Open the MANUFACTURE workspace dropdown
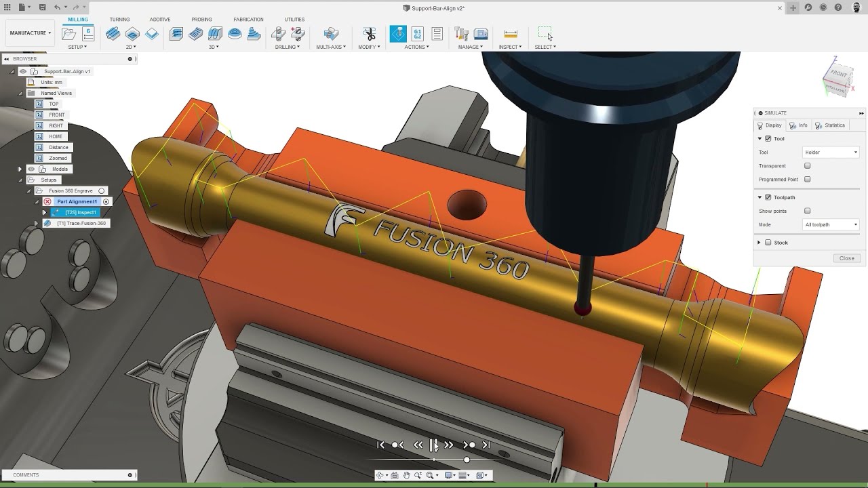Image resolution: width=868 pixels, height=488 pixels. point(30,33)
